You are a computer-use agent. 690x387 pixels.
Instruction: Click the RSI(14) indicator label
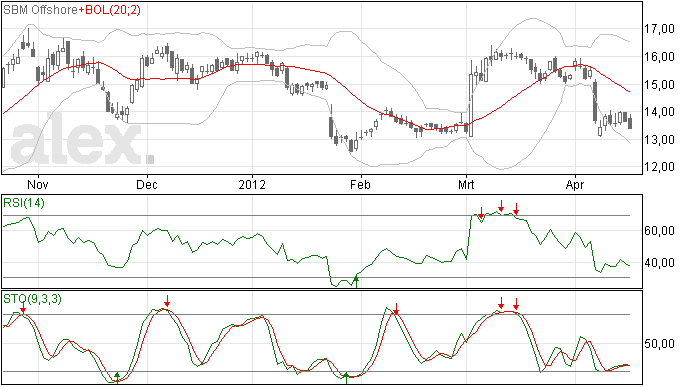coord(24,203)
